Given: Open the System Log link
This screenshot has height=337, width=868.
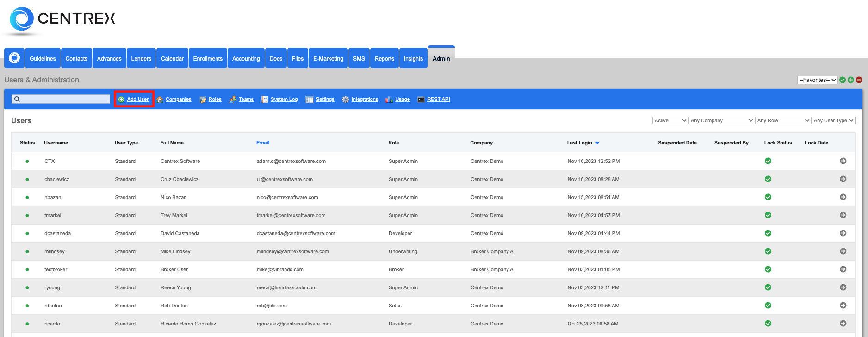Looking at the screenshot, I should pos(284,100).
